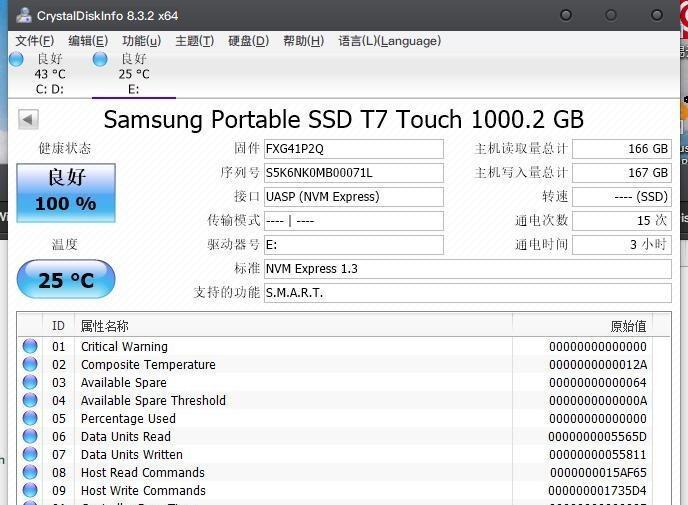Click raw value 0000000015AF65

click(x=598, y=473)
